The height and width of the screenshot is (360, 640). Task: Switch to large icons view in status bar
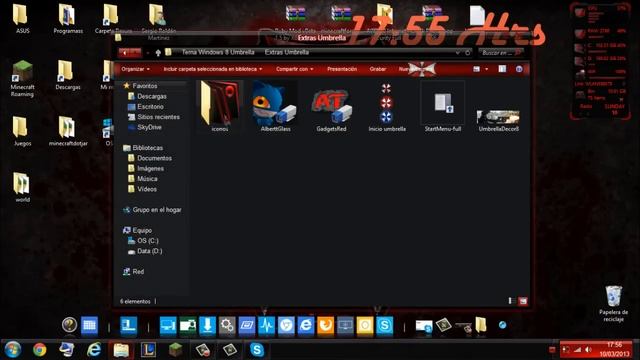(523, 301)
